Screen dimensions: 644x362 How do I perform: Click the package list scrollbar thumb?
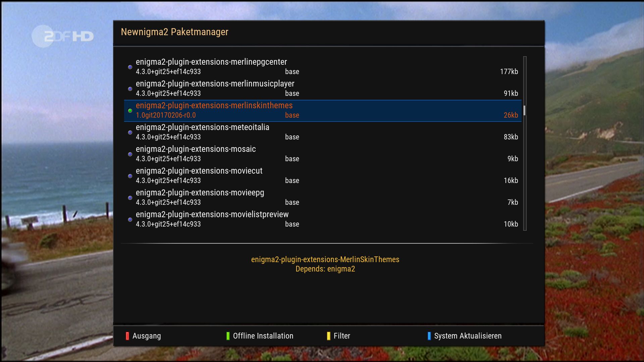[525, 111]
